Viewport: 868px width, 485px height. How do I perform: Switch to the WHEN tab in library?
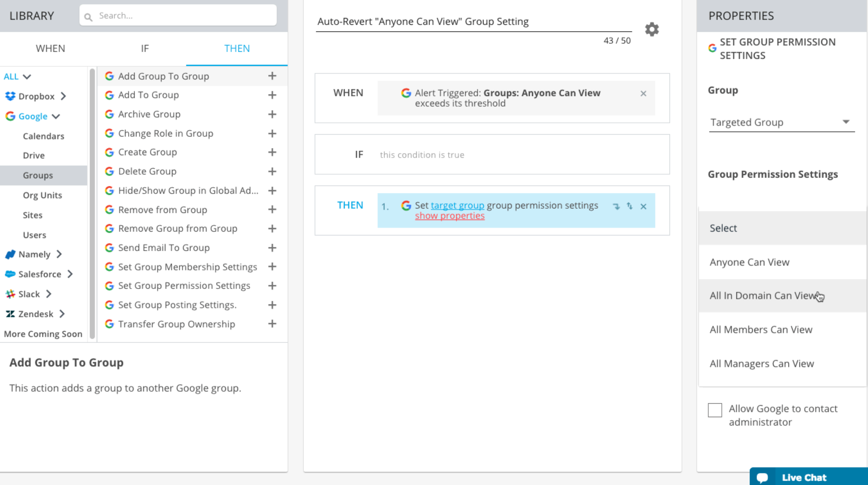tap(51, 48)
